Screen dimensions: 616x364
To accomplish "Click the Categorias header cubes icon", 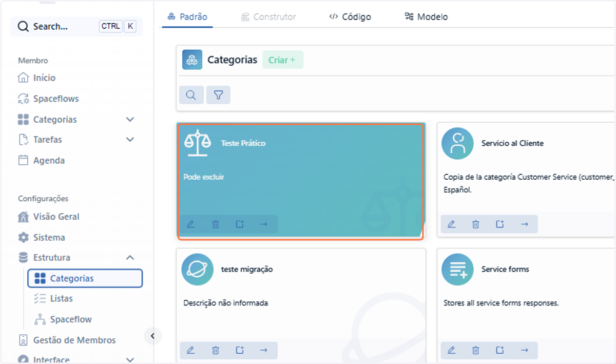I will point(192,60).
